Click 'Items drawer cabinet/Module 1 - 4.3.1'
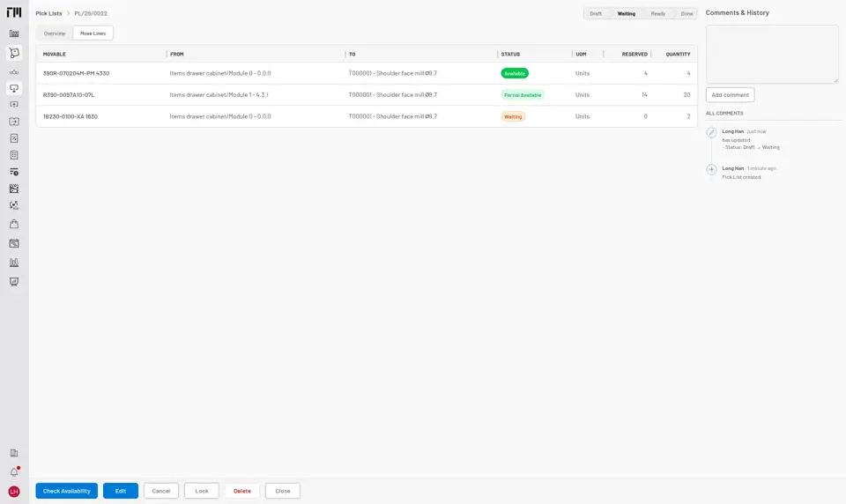 coord(219,95)
